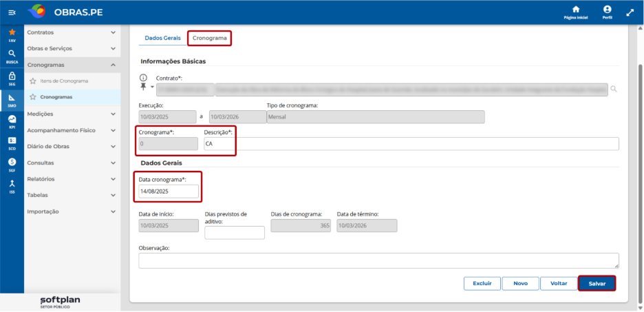Click the Novo button

pyautogui.click(x=520, y=284)
